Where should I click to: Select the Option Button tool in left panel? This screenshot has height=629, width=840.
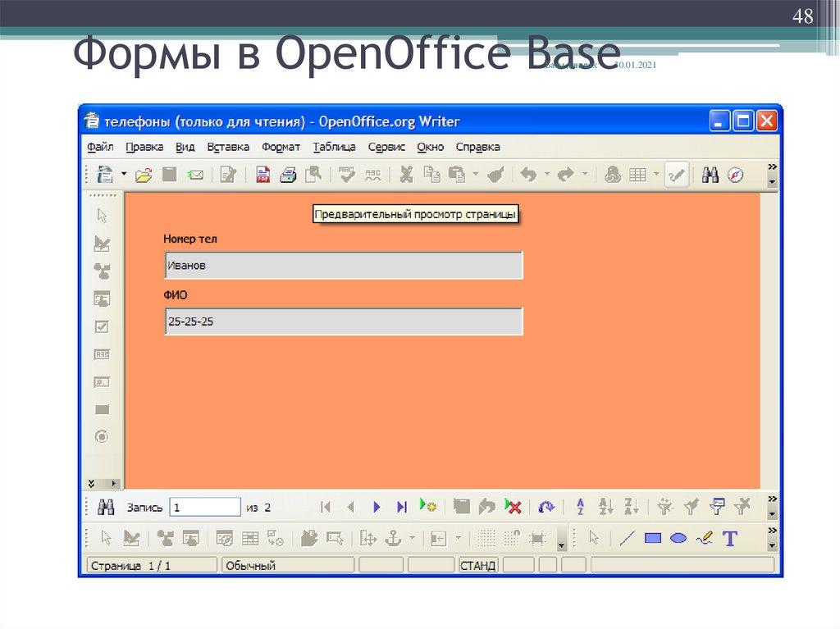pyautogui.click(x=102, y=438)
